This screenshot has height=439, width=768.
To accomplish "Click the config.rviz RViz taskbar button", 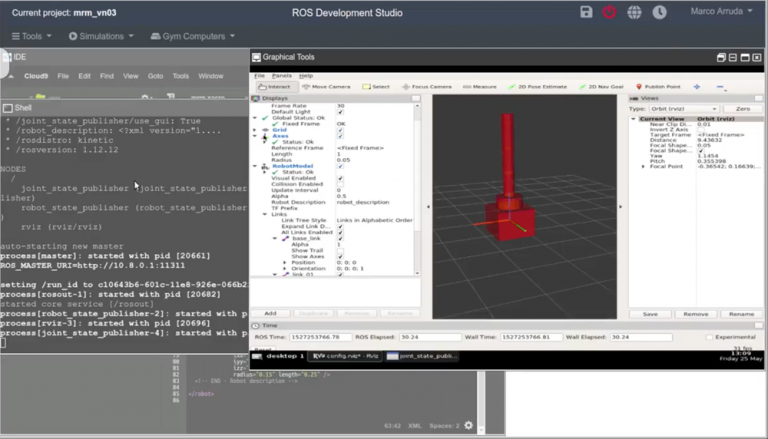I will tap(345, 356).
